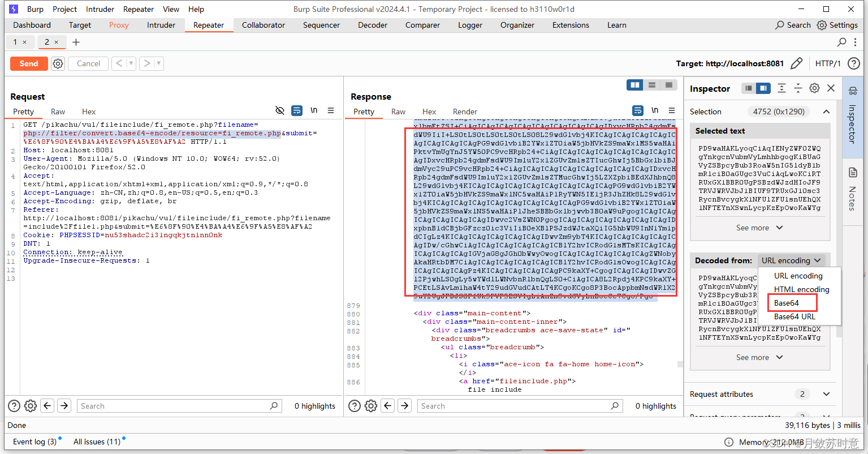Expand all Inspector sections icon
Screen dimensions: 868x454
click(x=781, y=88)
